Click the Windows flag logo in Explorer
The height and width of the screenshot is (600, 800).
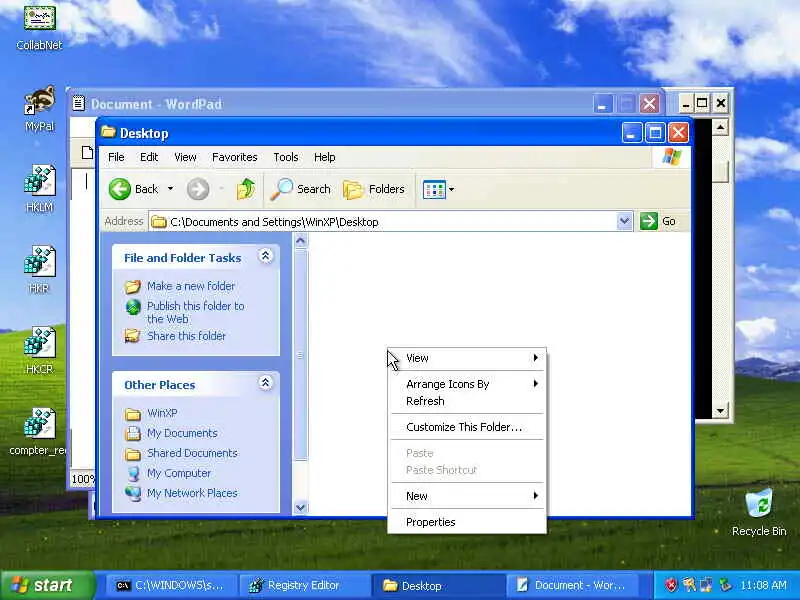[x=672, y=157]
